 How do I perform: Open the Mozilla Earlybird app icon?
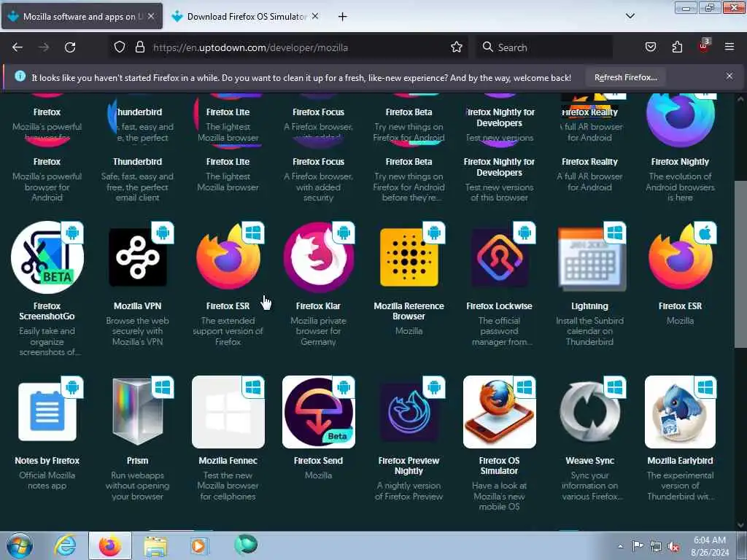pos(681,412)
